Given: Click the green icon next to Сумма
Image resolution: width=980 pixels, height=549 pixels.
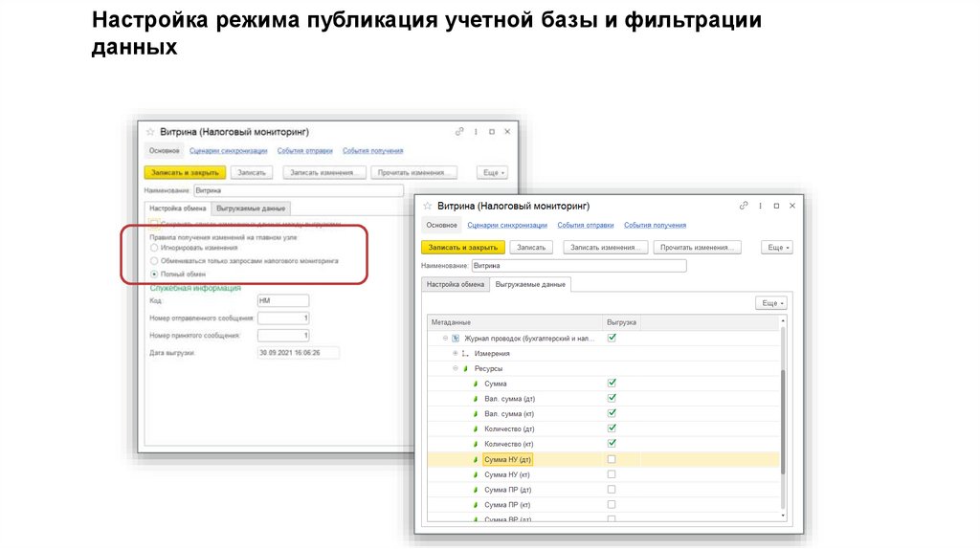Looking at the screenshot, I should tap(476, 384).
